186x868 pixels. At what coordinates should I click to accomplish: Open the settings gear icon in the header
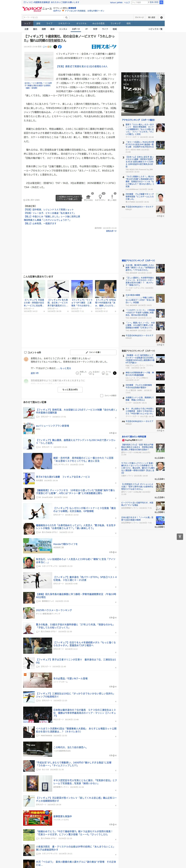pyautogui.click(x=161, y=18)
